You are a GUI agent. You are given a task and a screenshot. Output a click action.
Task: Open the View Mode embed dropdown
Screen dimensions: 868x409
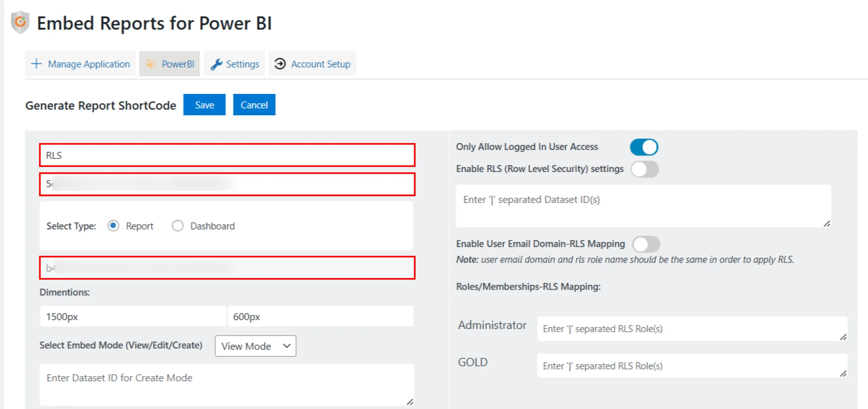tap(255, 346)
